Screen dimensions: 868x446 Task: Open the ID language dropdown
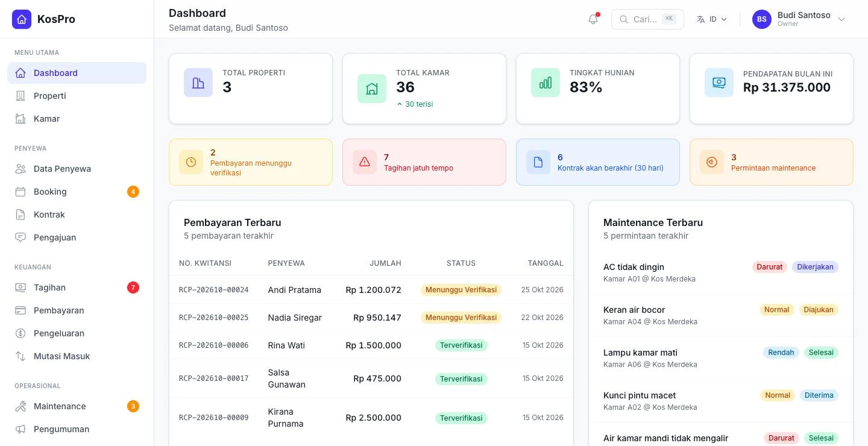click(x=712, y=19)
